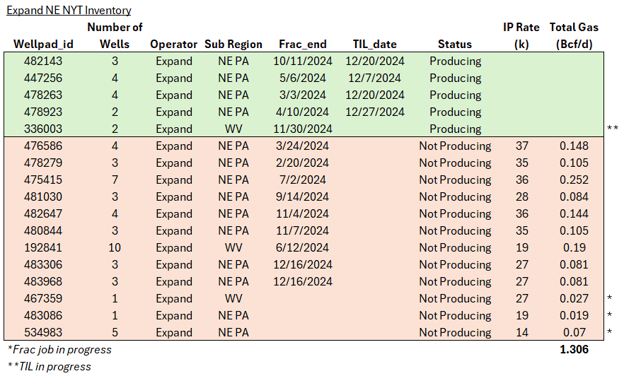
Task: Click IP Rate value 37
Action: (522, 146)
